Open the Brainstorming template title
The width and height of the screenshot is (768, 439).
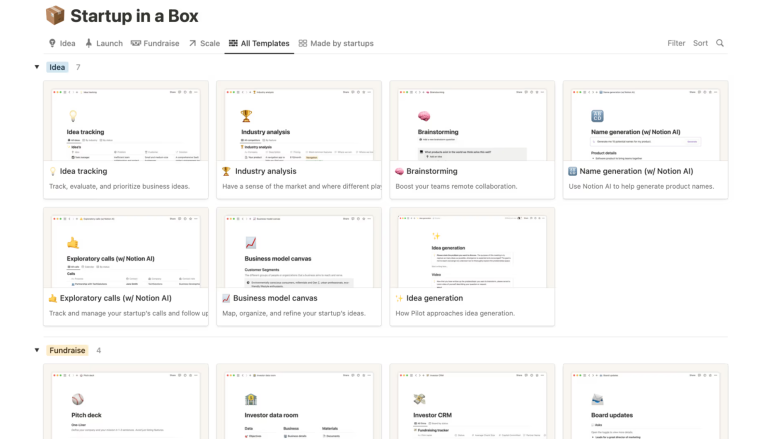click(432, 171)
